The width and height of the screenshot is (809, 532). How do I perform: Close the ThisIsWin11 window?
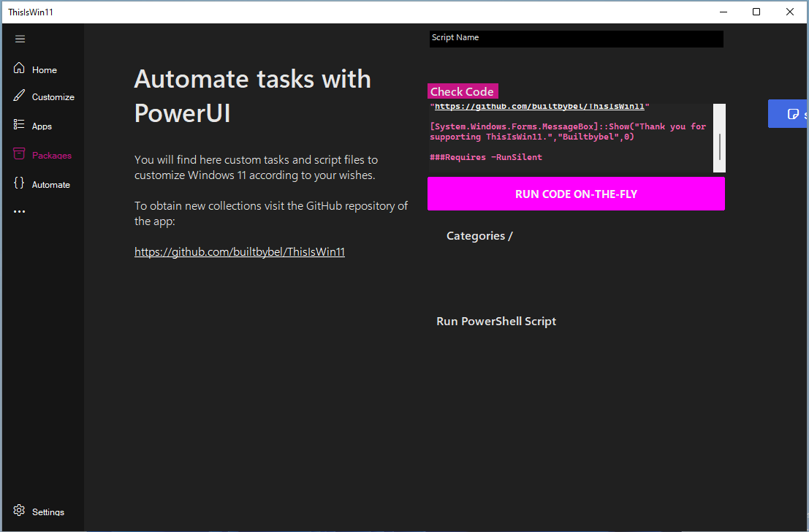coord(789,12)
